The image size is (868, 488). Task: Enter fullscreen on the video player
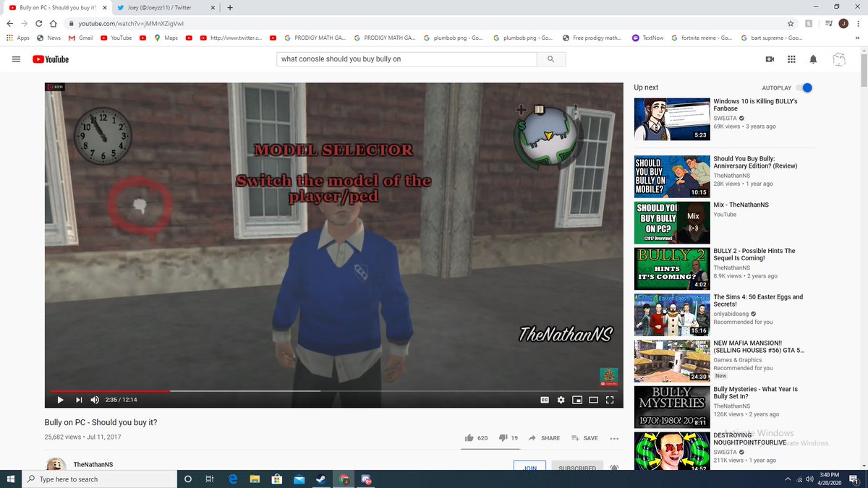pyautogui.click(x=610, y=400)
